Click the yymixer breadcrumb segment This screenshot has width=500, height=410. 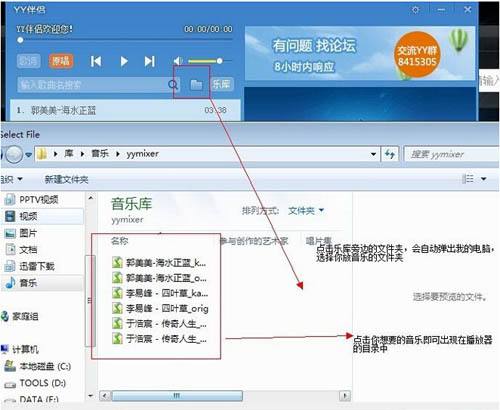coord(142,154)
